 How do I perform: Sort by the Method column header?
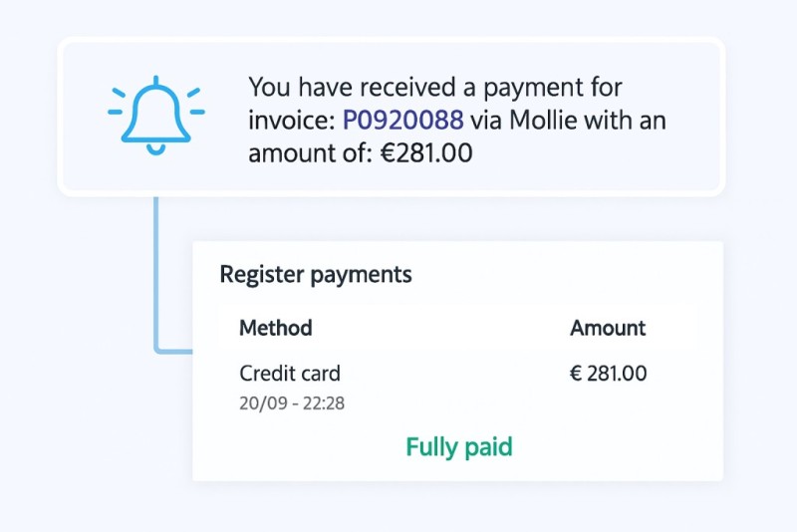pos(276,328)
